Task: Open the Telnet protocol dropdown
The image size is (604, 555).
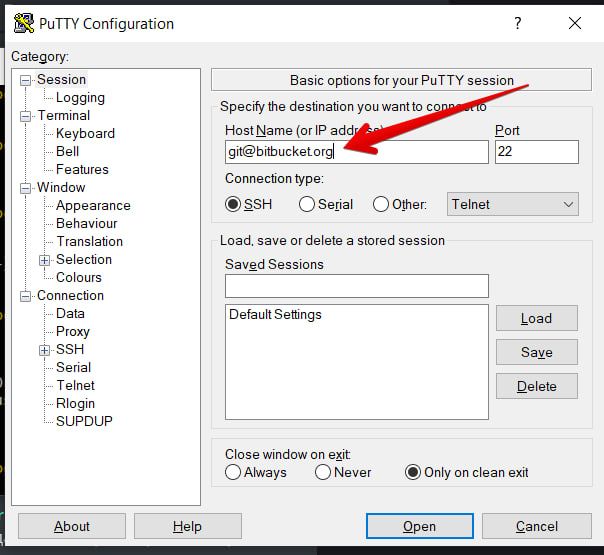Action: click(513, 204)
